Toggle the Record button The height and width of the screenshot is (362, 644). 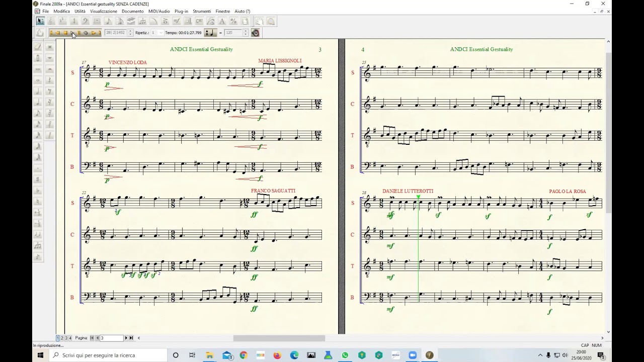tap(86, 33)
